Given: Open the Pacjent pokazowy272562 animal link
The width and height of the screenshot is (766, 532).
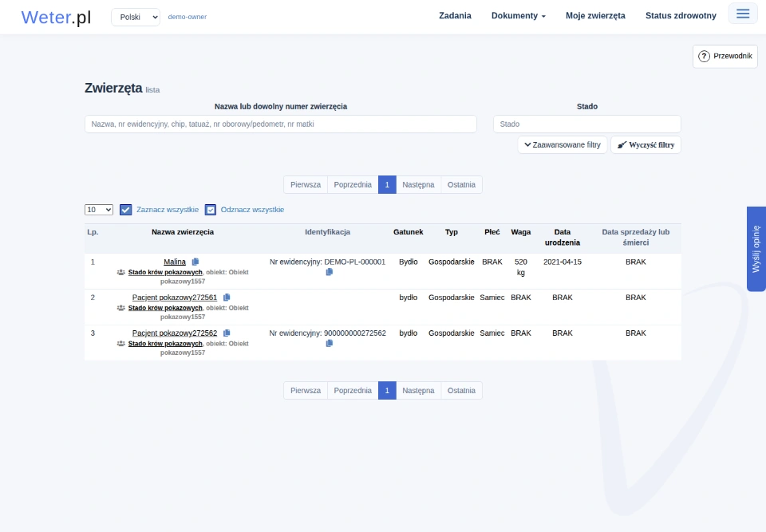Looking at the screenshot, I should 175,333.
